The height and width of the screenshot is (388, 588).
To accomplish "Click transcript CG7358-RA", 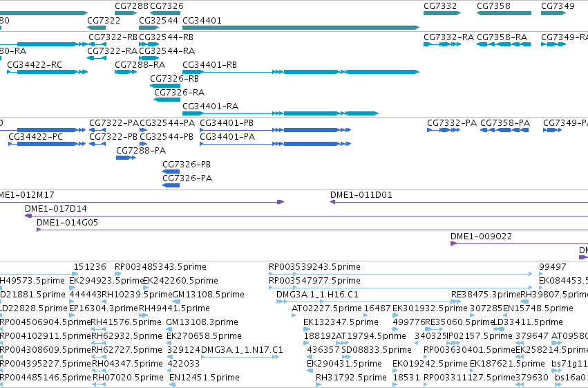I will click(504, 44).
